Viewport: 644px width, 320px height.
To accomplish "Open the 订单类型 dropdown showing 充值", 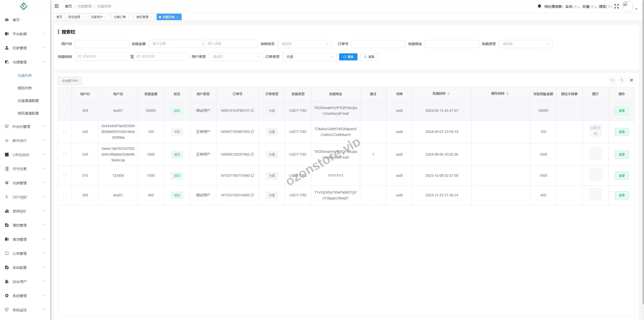I will (x=309, y=57).
